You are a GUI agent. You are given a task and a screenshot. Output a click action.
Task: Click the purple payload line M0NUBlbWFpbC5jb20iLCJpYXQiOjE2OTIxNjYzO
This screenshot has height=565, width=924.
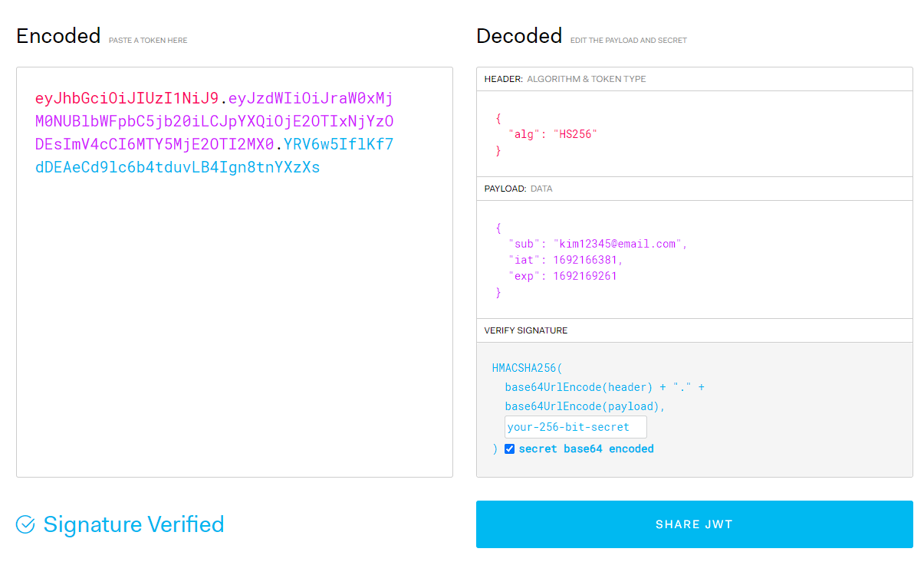tap(215, 121)
